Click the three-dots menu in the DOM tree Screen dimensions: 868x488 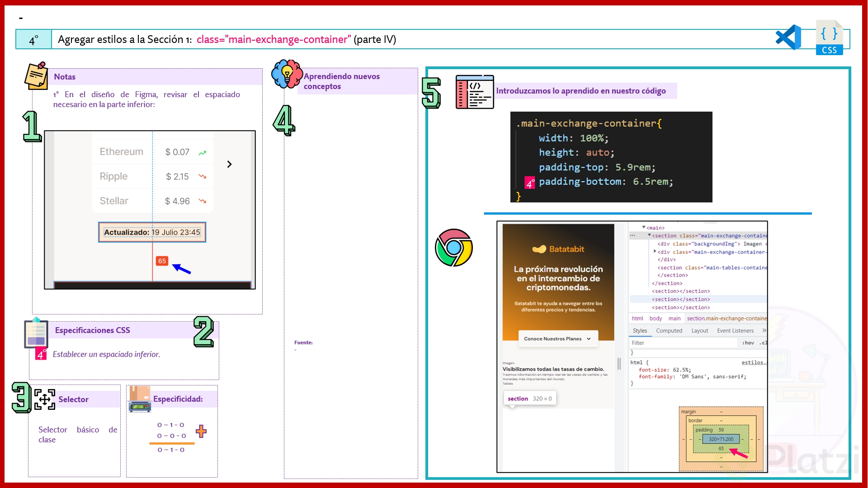pos(632,235)
